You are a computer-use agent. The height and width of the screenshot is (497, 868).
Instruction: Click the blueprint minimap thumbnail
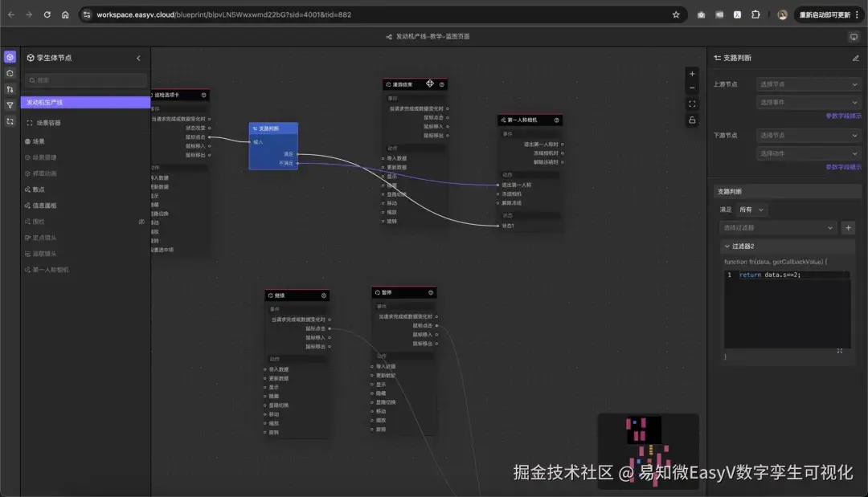point(649,450)
